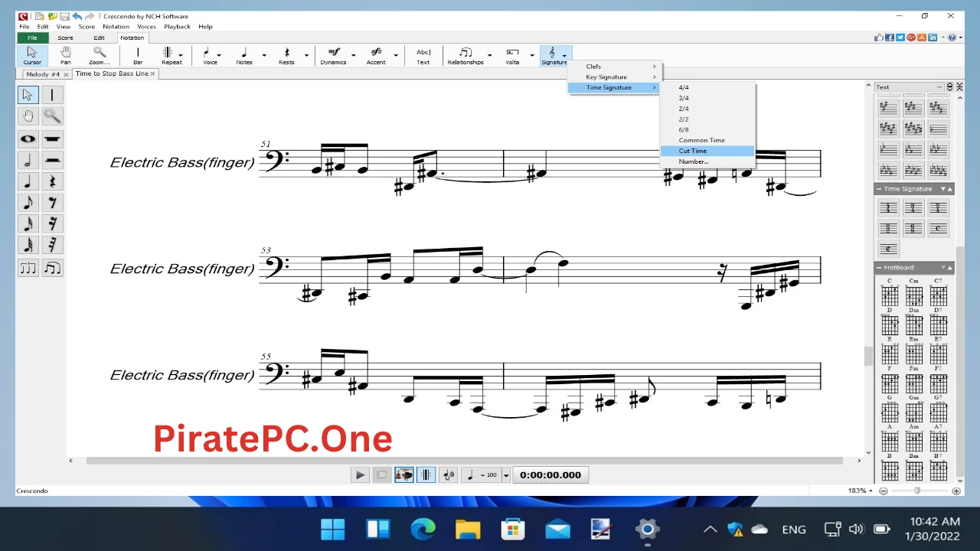
Task: Choose 3/4 time signature
Action: click(x=707, y=98)
